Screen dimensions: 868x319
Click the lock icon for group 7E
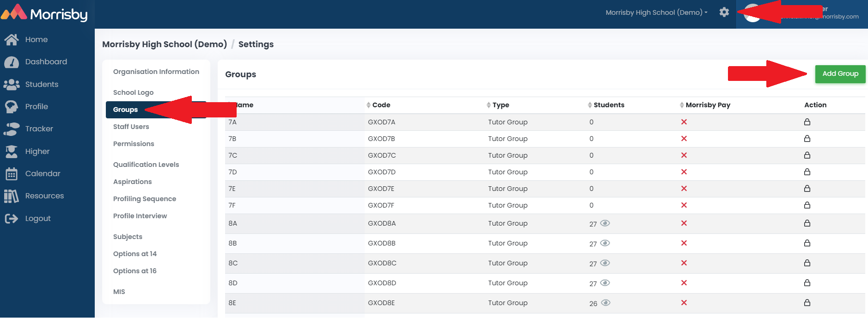click(x=807, y=189)
